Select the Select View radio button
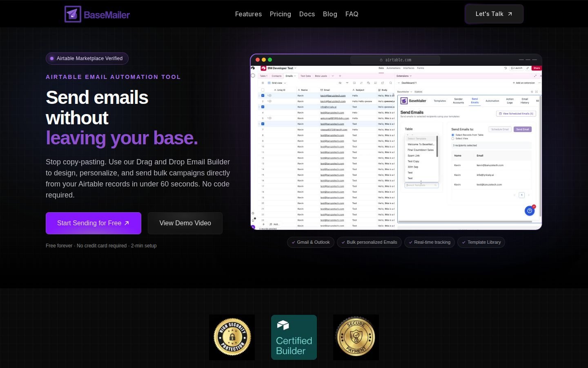 [453, 139]
